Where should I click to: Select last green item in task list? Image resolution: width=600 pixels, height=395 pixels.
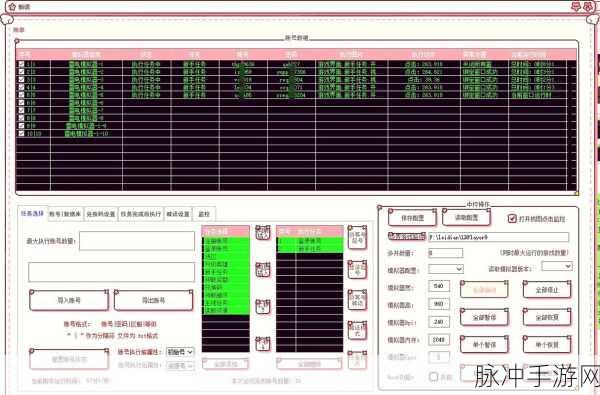click(x=226, y=310)
